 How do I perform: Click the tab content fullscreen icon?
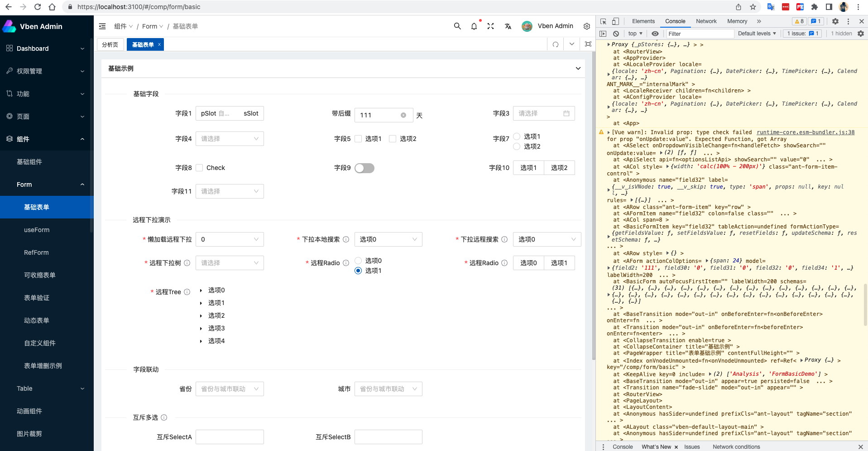[x=588, y=44]
